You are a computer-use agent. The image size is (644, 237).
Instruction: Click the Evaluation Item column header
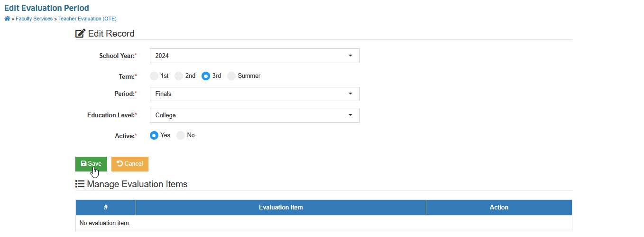pos(281,208)
